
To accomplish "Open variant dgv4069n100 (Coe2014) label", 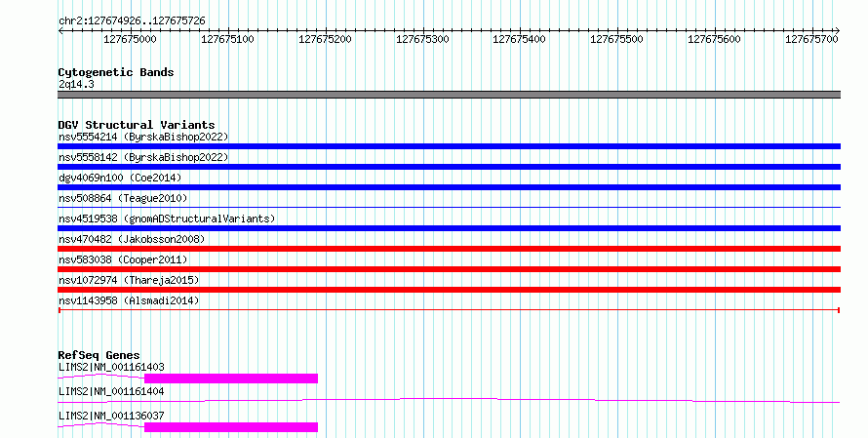I will point(120,178).
